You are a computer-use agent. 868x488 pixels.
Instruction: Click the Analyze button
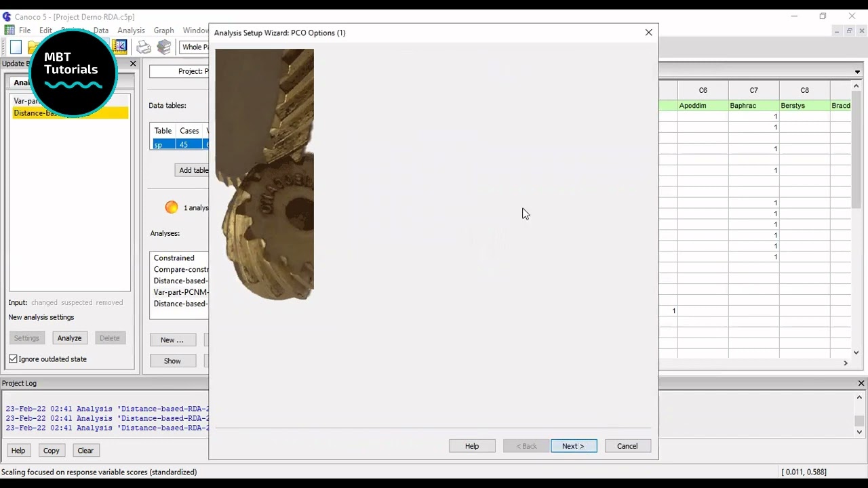(69, 338)
